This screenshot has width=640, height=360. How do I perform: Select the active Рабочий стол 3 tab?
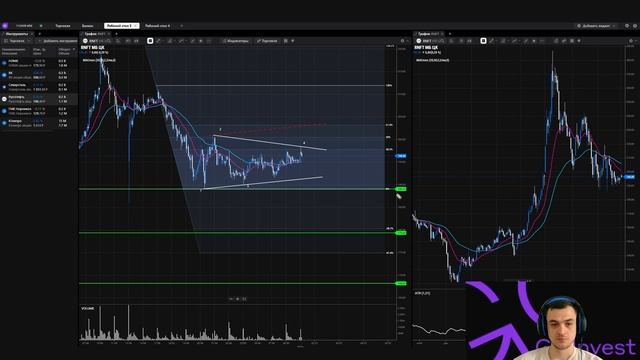pyautogui.click(x=121, y=26)
